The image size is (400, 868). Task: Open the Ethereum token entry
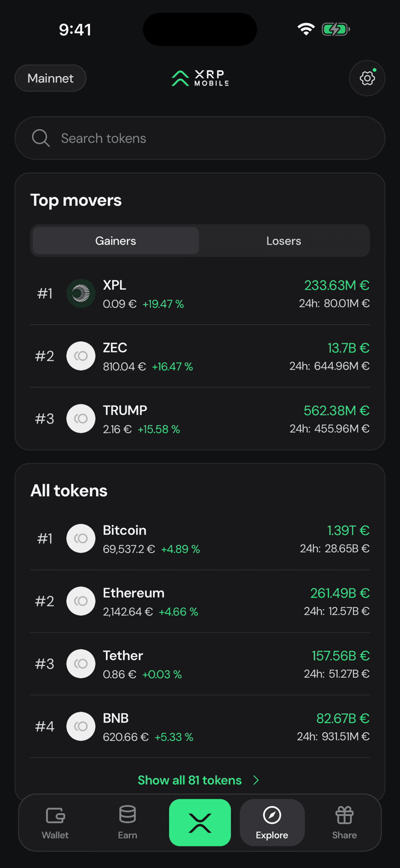[x=200, y=602]
